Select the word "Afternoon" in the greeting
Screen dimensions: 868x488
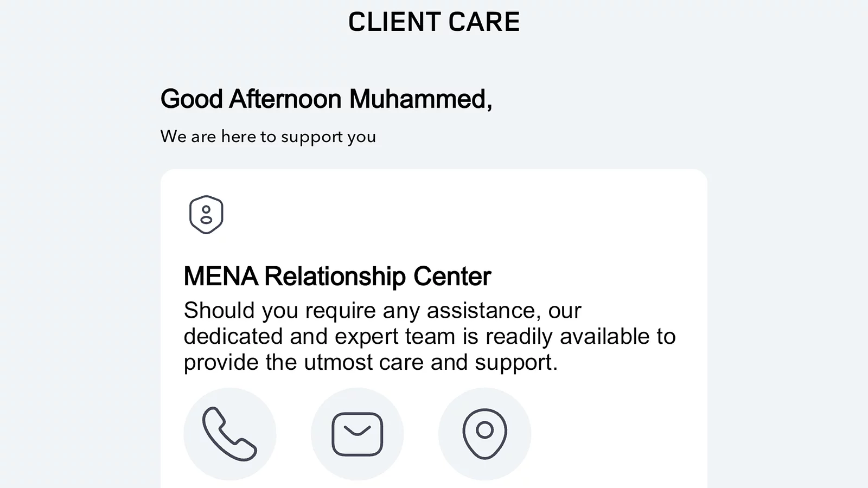tap(285, 99)
